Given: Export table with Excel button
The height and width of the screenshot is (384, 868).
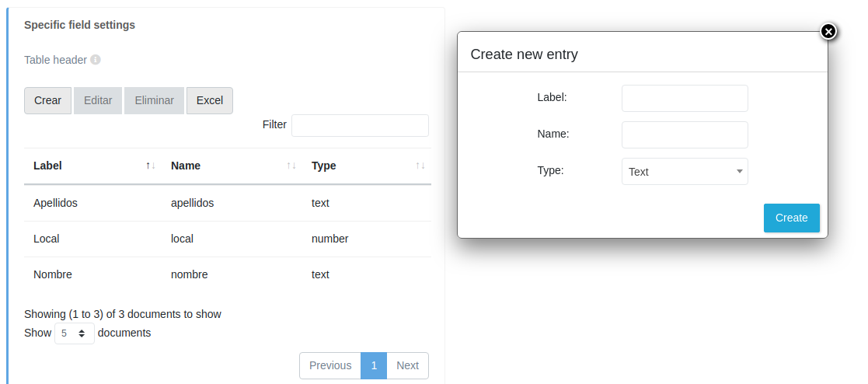Looking at the screenshot, I should pos(210,100).
